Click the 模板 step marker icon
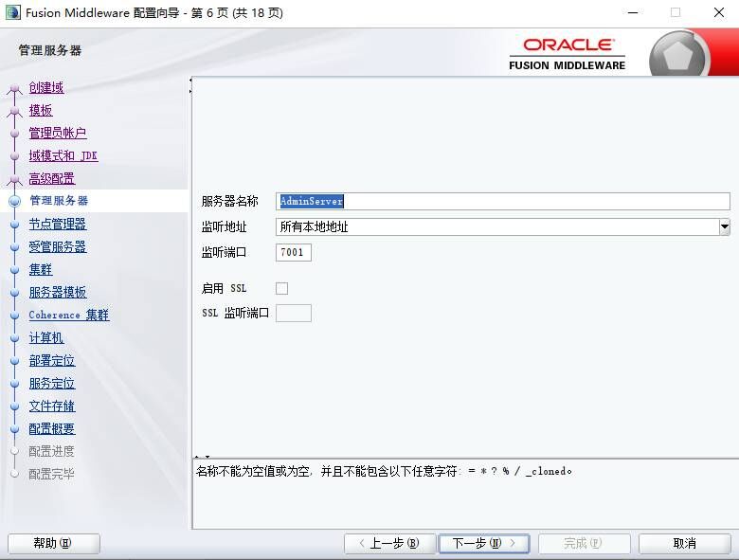This screenshot has width=739, height=560. (x=14, y=111)
